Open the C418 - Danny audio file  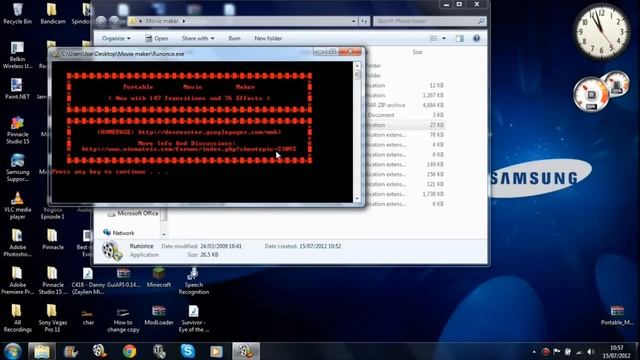(x=88, y=280)
